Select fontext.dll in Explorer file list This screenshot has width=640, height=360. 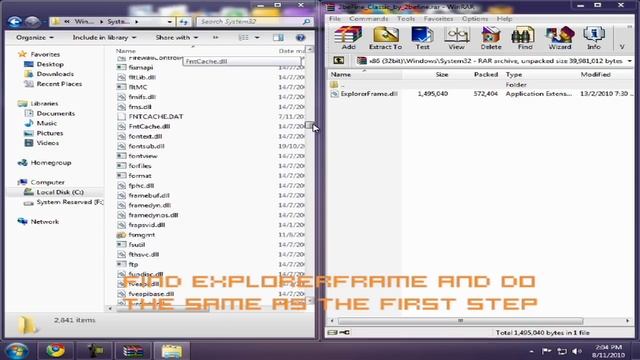tap(145, 136)
